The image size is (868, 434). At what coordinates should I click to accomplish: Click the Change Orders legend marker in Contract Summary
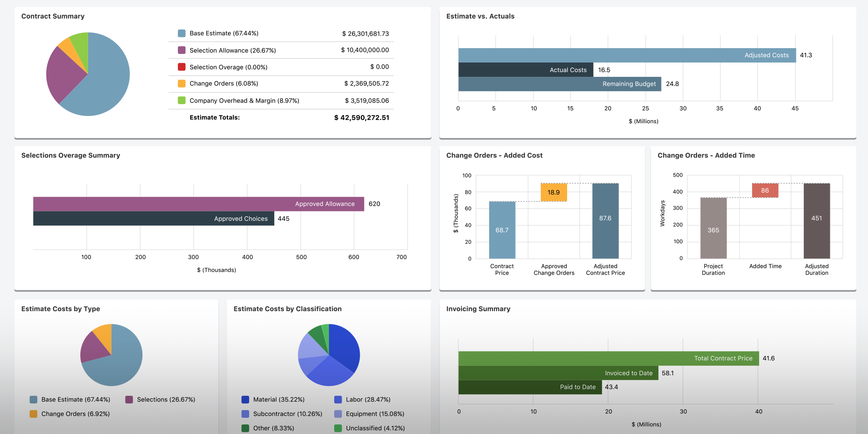point(181,83)
